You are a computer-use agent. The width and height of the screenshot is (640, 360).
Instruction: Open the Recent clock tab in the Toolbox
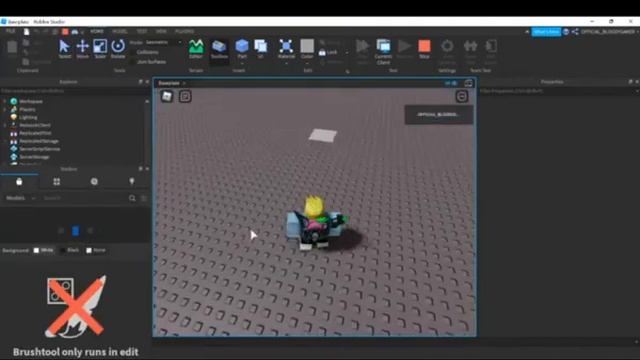(x=94, y=181)
